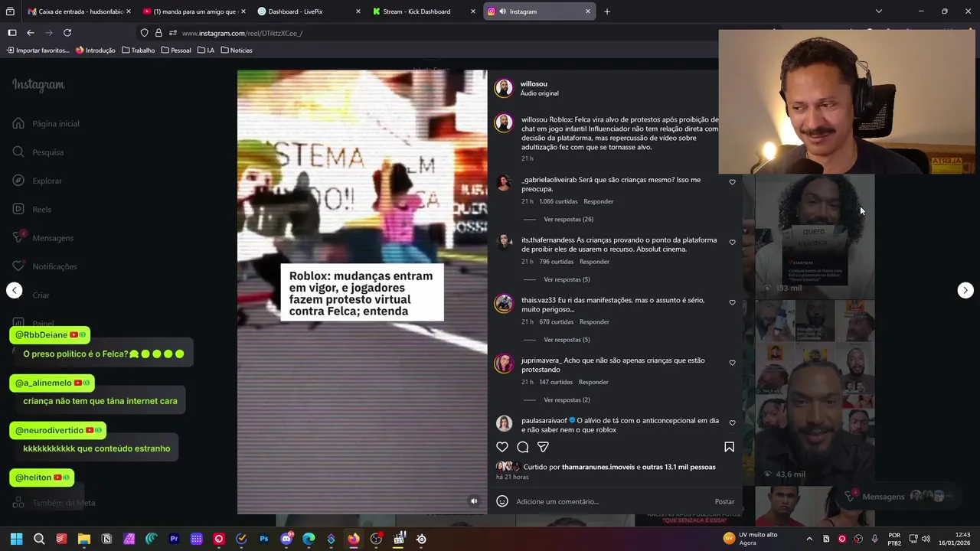This screenshot has height=551, width=980.
Task: Open the I.A bookmarks folder
Action: click(x=206, y=51)
